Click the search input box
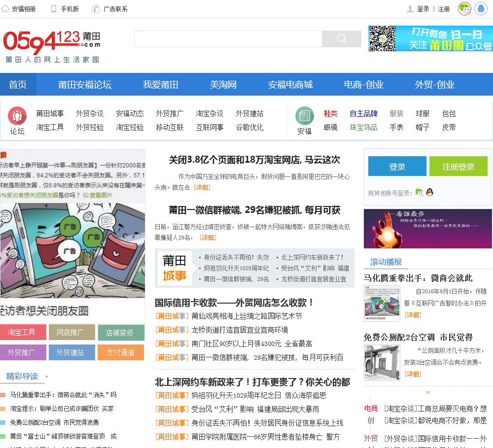493x448 pixels. coord(228,39)
